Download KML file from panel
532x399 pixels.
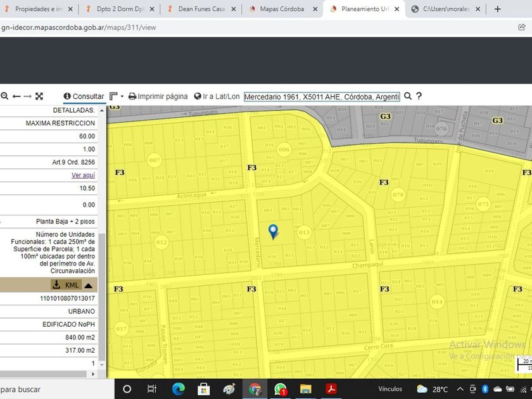pos(66,284)
